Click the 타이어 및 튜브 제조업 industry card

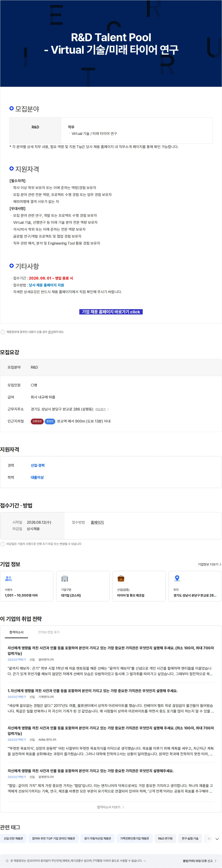coord(139,586)
